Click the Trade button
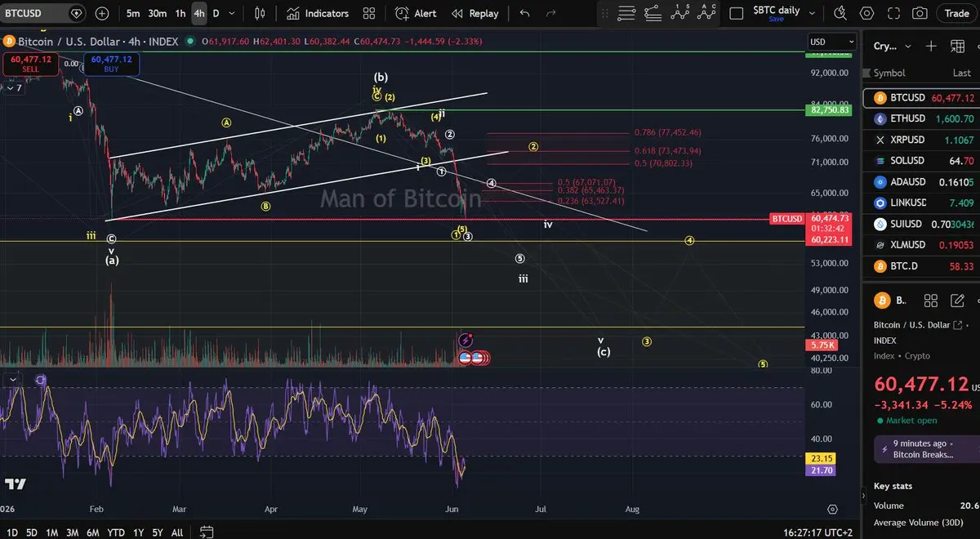 956,13
